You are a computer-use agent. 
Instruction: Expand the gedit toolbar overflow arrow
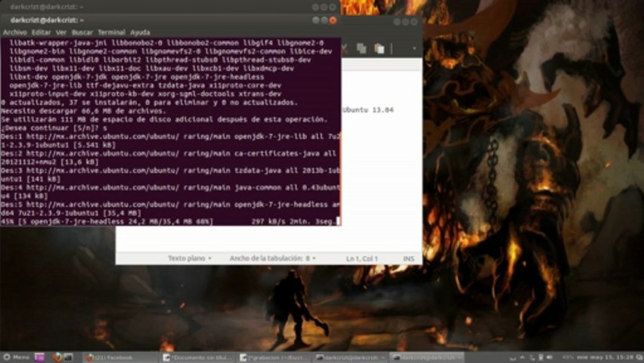tap(414, 48)
